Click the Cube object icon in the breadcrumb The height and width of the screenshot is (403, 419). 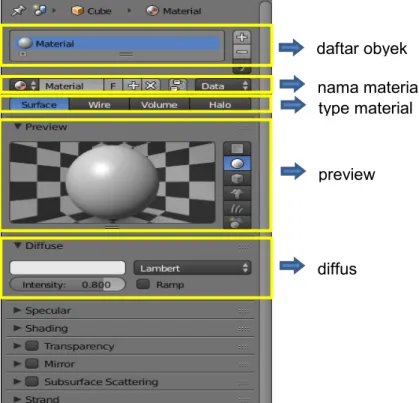pos(77,11)
